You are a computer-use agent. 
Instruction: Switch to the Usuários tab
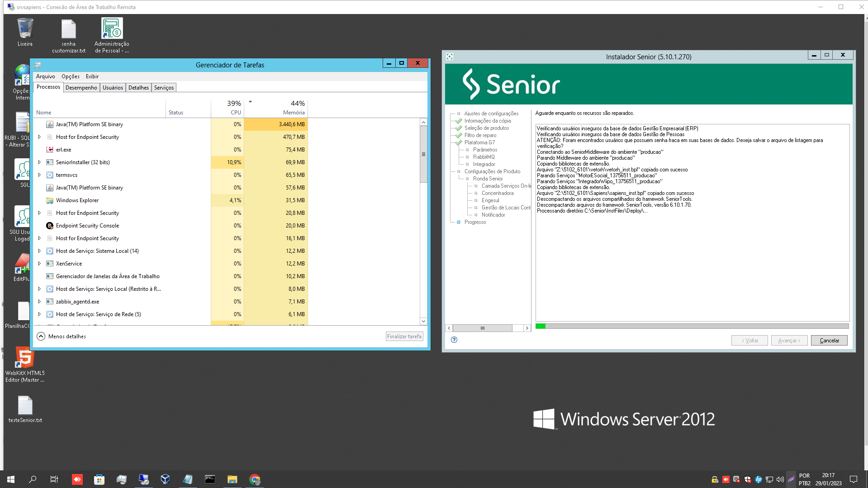[x=113, y=88]
